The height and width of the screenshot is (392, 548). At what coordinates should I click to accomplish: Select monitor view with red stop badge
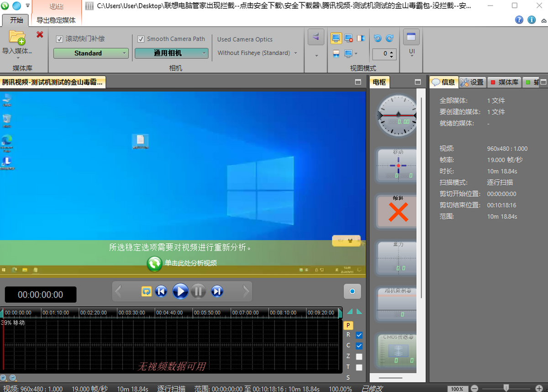tap(348, 38)
